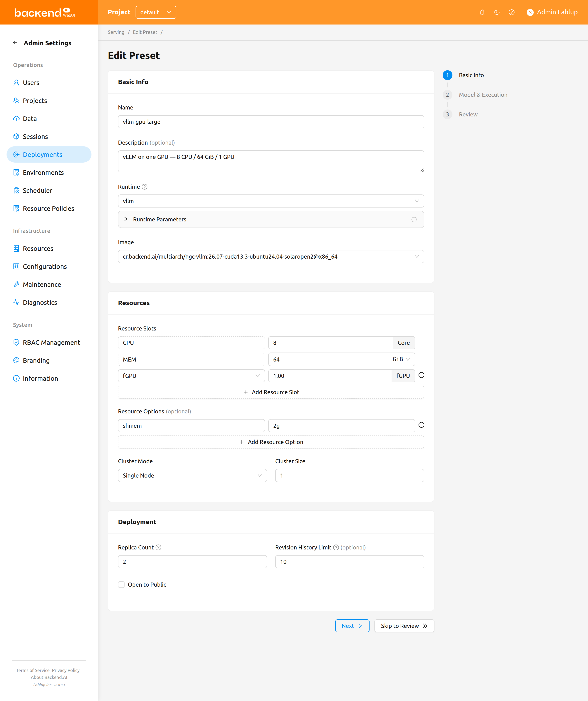
Task: Click the Replica Count help icon
Action: click(158, 548)
